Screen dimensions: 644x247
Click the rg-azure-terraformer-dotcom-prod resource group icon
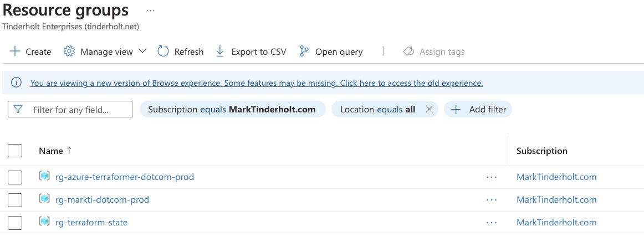(44, 177)
